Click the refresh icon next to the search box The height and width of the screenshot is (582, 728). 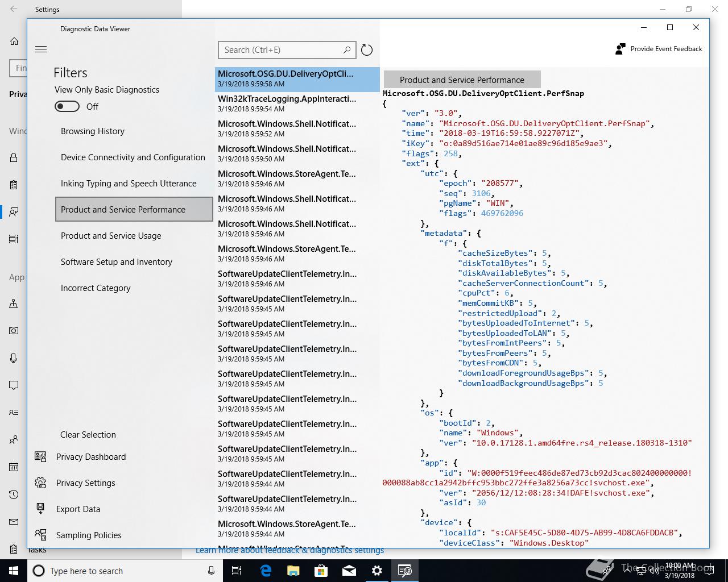367,50
